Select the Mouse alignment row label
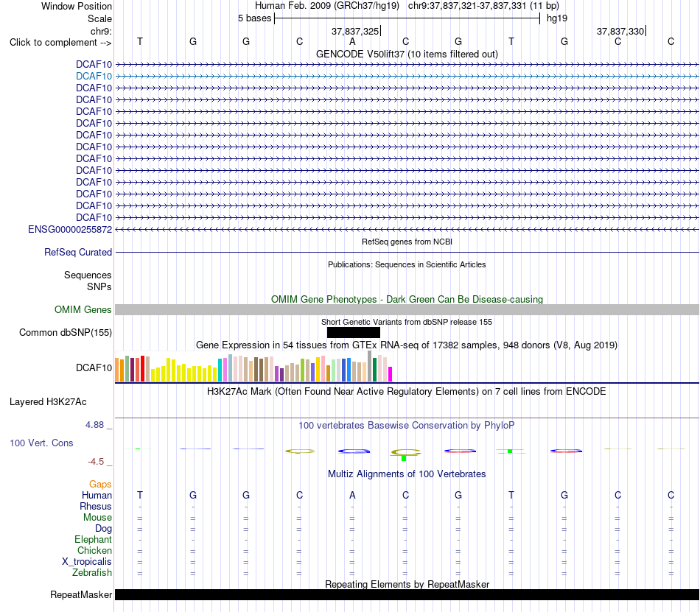The image size is (700, 612). (x=97, y=518)
